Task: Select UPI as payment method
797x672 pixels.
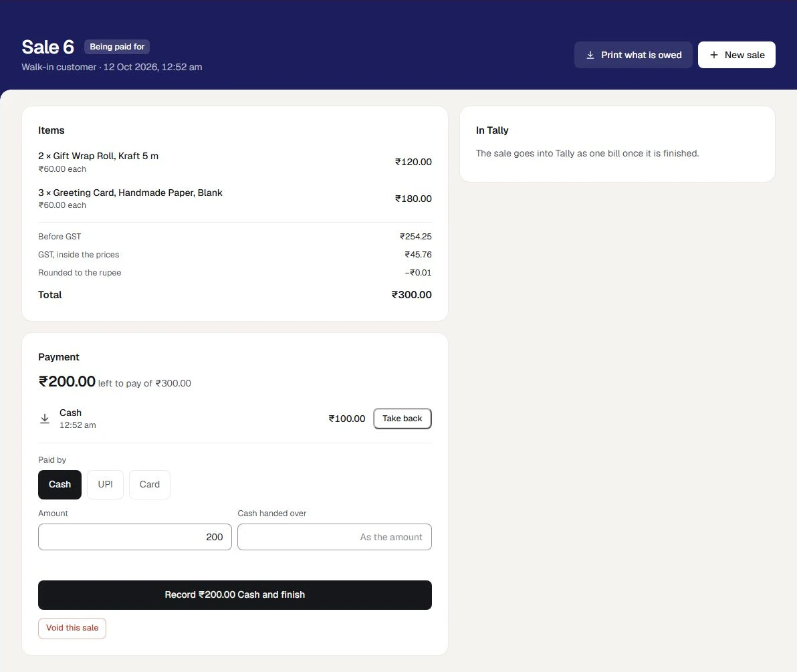Action: click(105, 484)
